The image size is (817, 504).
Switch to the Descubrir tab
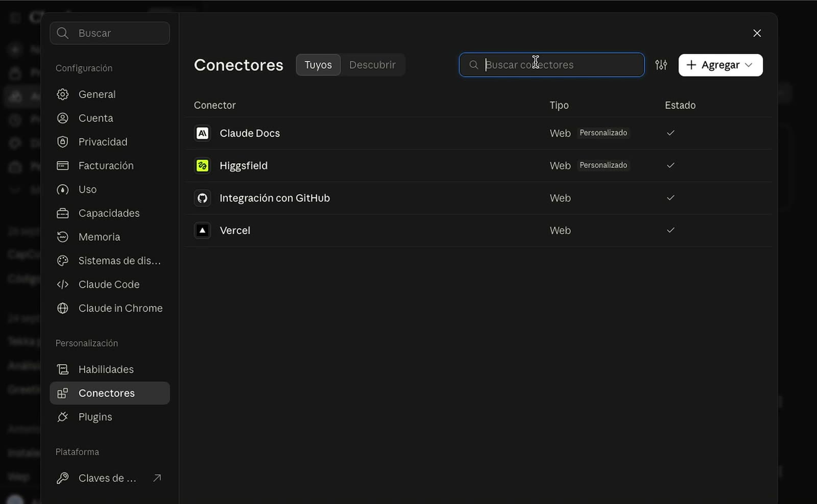coord(372,65)
